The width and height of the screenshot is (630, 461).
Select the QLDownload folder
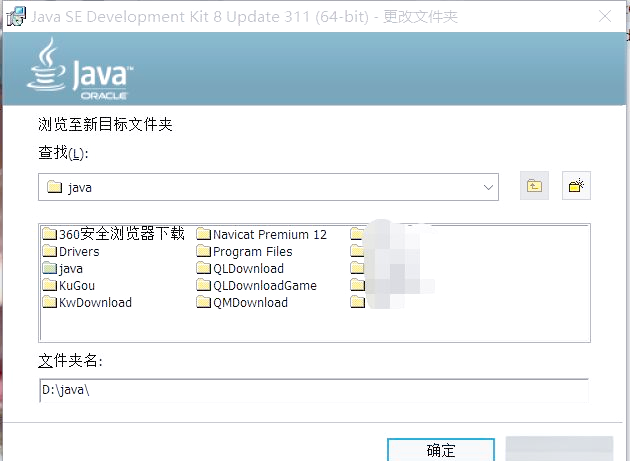click(x=240, y=268)
